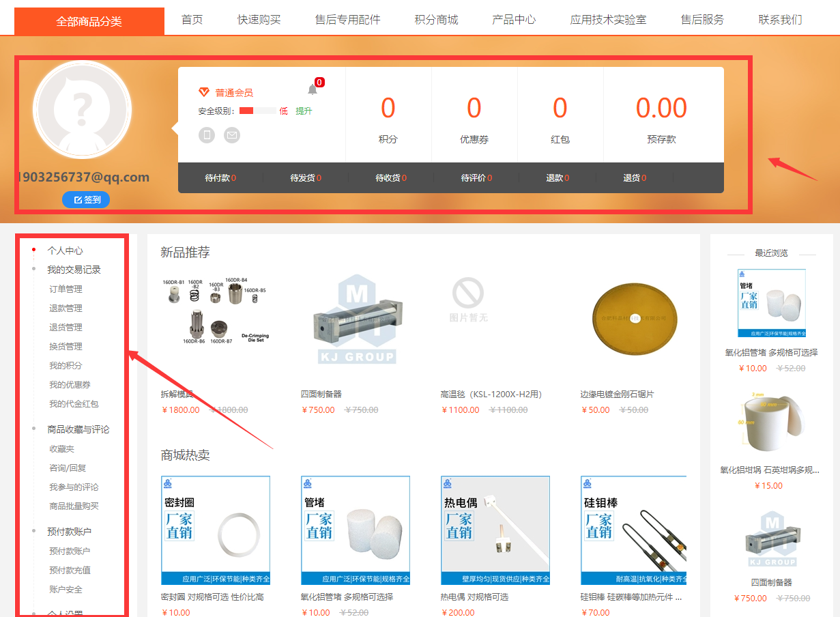Click the user avatar placeholder
840x617 pixels.
[82, 110]
